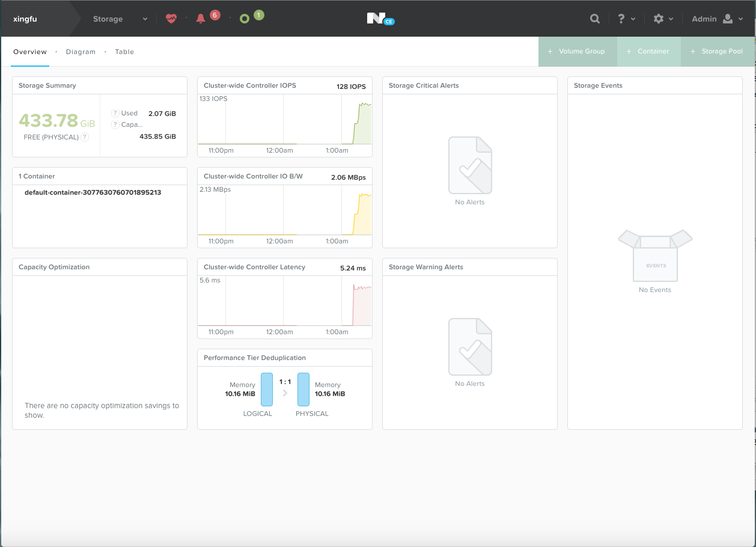Click the 5.6 ms axis label

[210, 280]
